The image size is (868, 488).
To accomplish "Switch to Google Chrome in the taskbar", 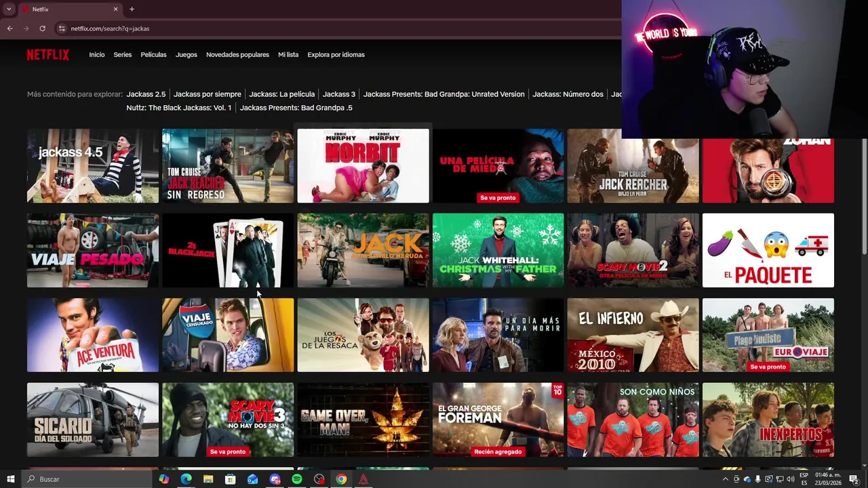I will [x=341, y=479].
